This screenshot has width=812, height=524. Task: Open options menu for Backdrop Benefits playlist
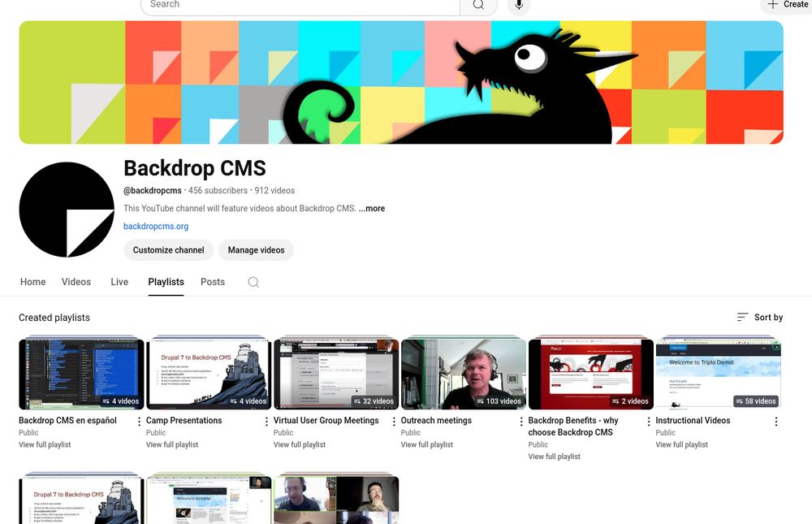tap(648, 422)
